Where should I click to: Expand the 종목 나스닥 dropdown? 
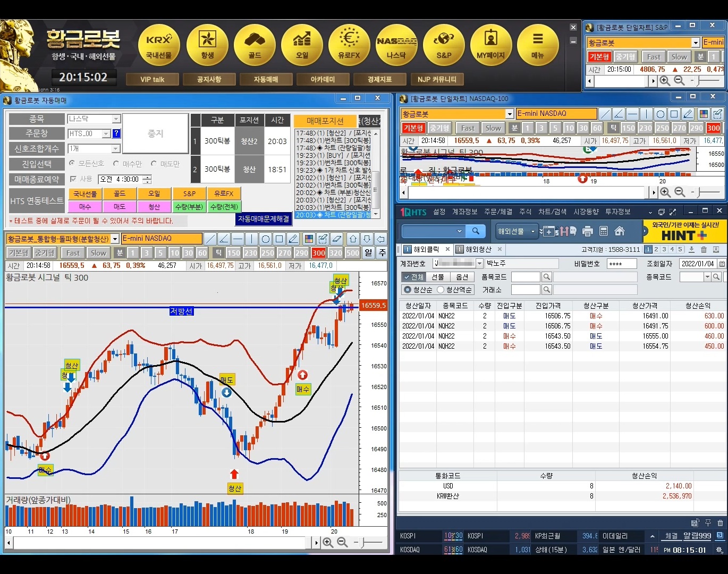point(116,119)
